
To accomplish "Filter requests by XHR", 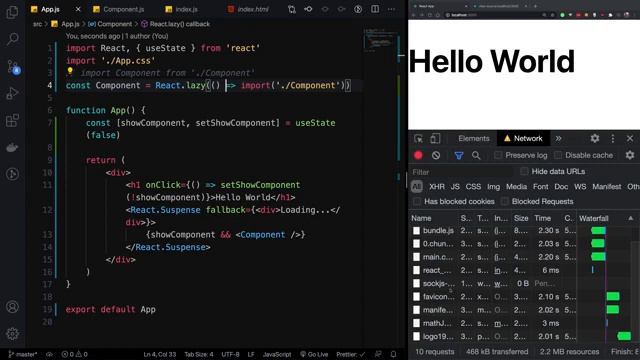I will pyautogui.click(x=437, y=187).
